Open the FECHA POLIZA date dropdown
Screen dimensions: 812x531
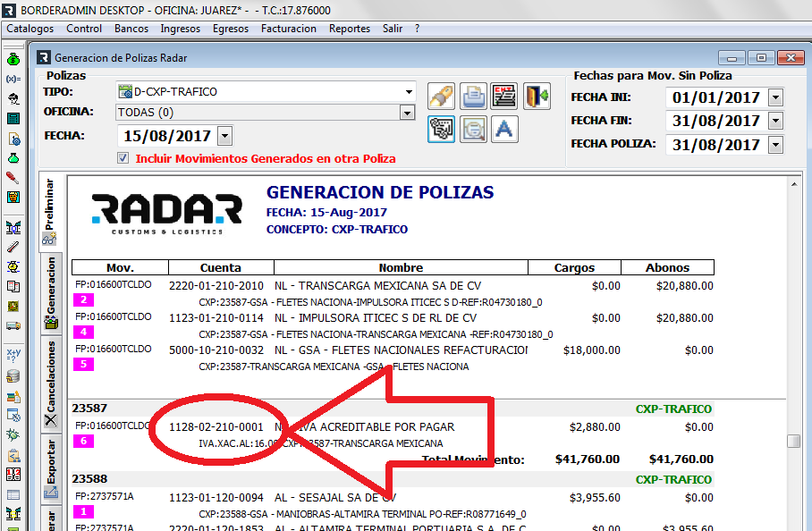click(x=775, y=145)
